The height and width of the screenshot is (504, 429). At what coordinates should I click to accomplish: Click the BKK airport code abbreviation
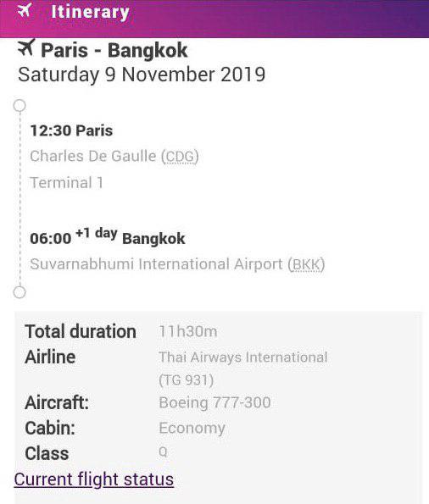click(307, 264)
